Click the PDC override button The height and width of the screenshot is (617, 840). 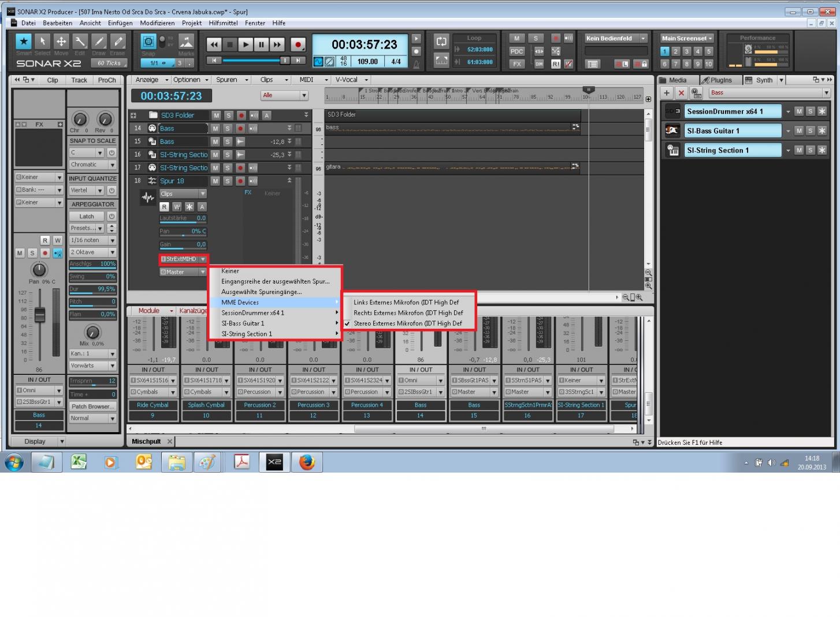click(x=516, y=51)
